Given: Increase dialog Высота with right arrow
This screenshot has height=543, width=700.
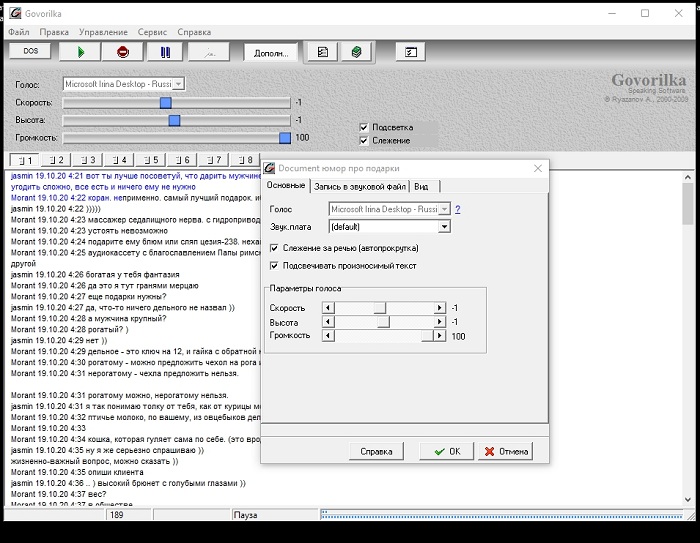Looking at the screenshot, I should point(440,322).
